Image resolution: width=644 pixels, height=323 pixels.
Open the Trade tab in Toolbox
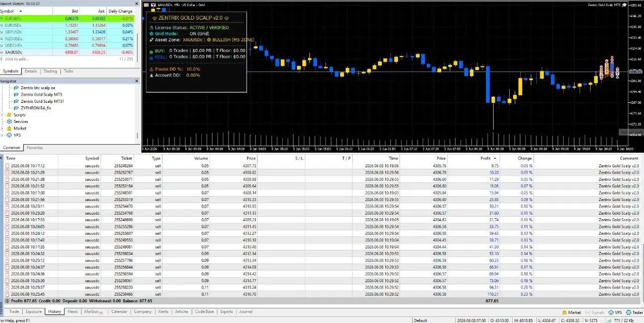coord(14,311)
